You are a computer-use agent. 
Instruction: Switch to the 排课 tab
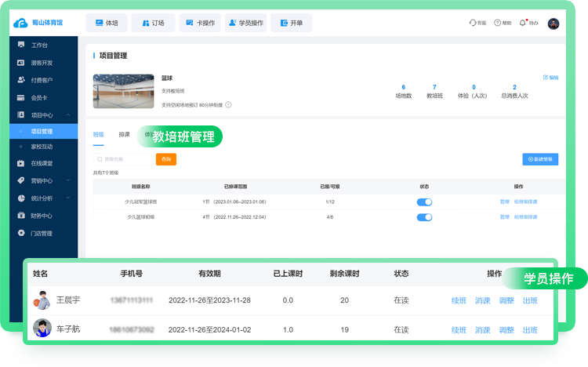[124, 135]
